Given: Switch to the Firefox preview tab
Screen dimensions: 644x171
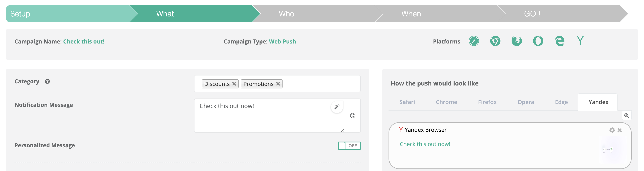Looking at the screenshot, I should (x=487, y=102).
